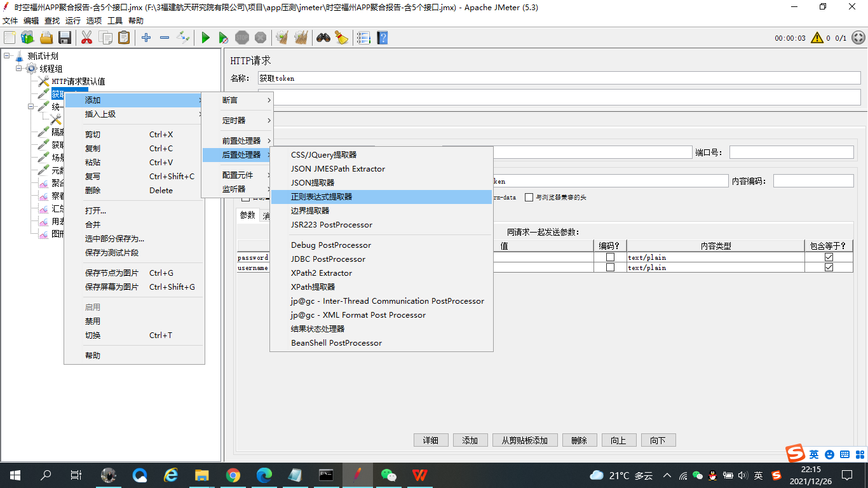Click the Clear All double-broom icon
The width and height of the screenshot is (868, 488).
point(301,38)
